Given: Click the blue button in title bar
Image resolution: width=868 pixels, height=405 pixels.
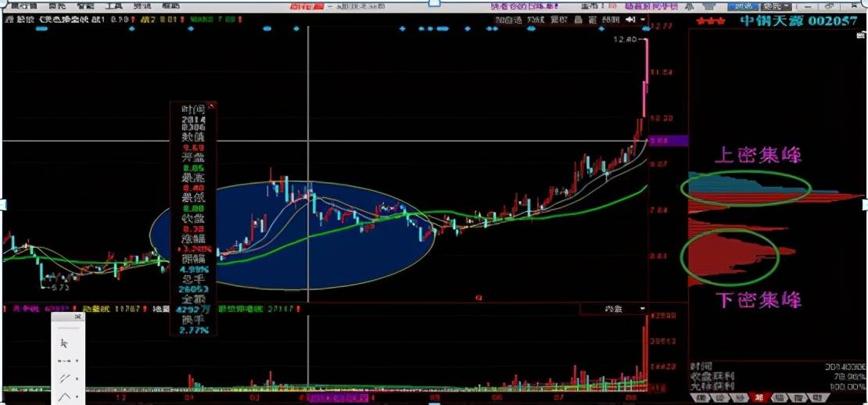Looking at the screenshot, I should 743,6.
